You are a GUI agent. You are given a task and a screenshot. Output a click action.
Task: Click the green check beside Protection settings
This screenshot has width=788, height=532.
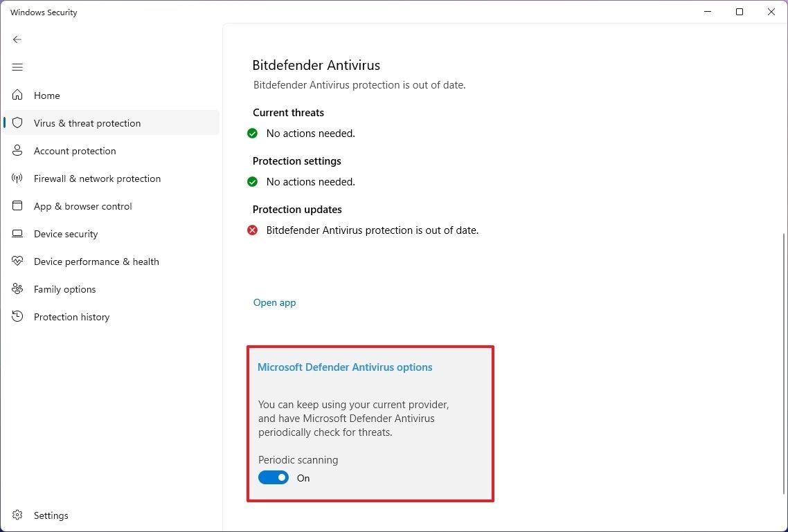[252, 181]
